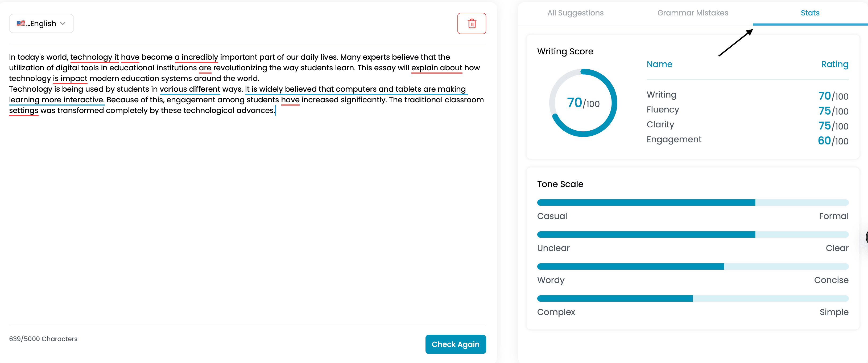Click the Wordy to Concise tone bar

693,267
